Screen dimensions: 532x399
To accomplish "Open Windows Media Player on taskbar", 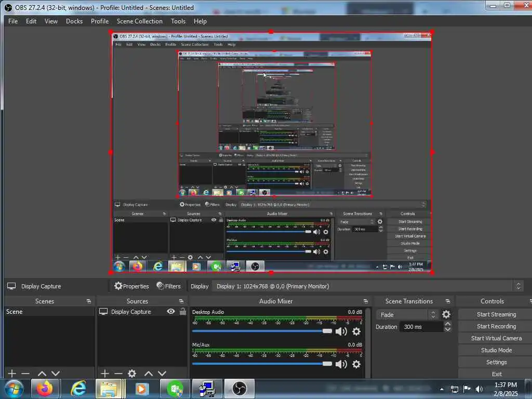I will (x=141, y=389).
